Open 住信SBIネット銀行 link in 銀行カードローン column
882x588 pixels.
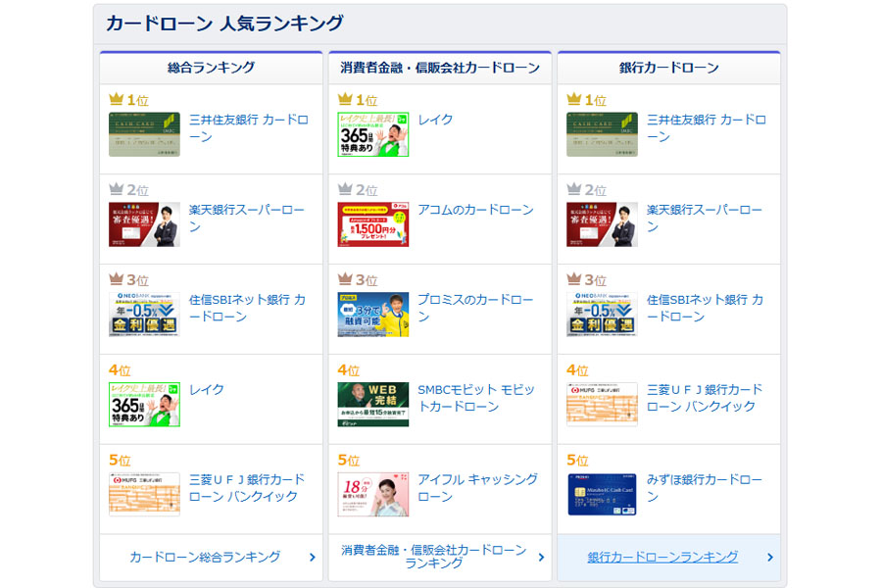(706, 308)
